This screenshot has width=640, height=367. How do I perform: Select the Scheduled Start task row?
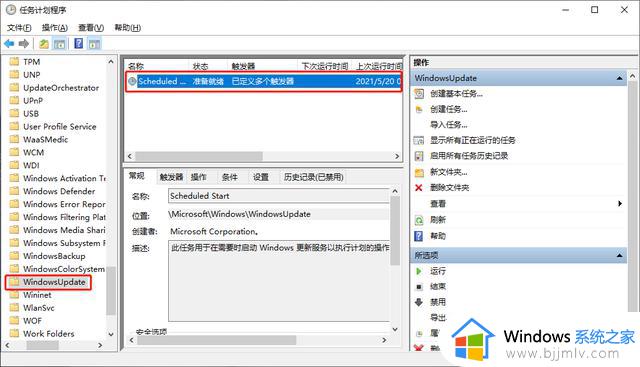coord(264,81)
